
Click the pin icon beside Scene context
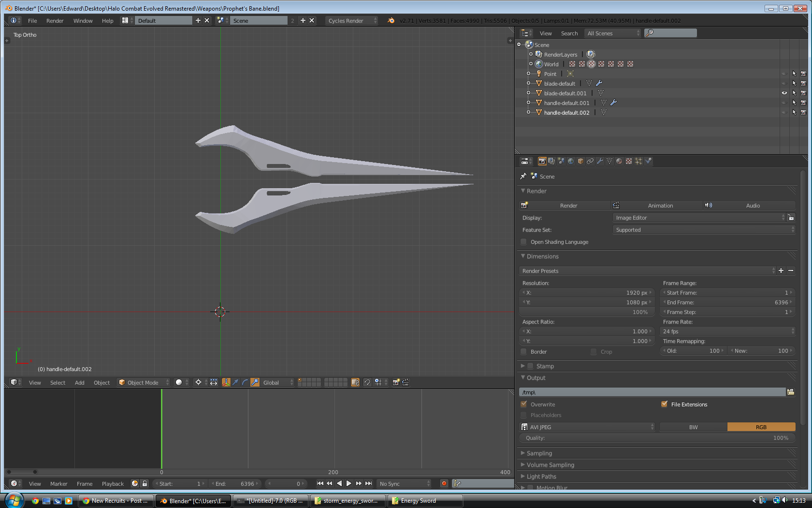(523, 176)
